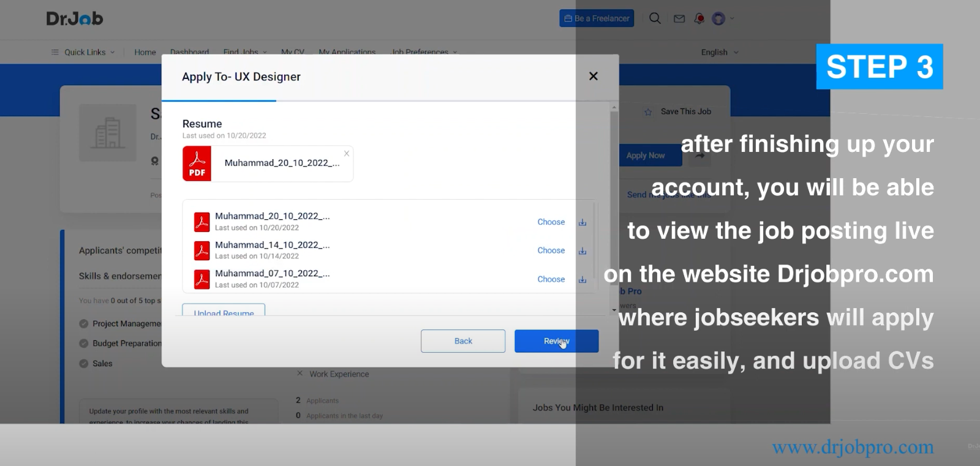Click the PDF icon of Muhammad_07_10_2022 row
The image size is (980, 466).
click(x=202, y=279)
